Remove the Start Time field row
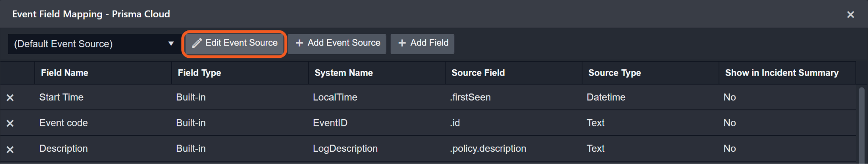This screenshot has width=868, height=164. point(10,98)
